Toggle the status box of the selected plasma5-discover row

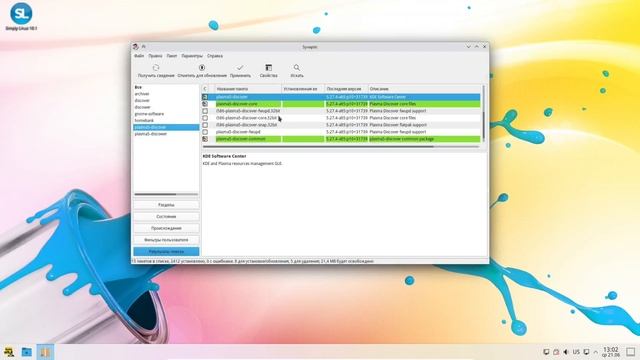click(205, 97)
